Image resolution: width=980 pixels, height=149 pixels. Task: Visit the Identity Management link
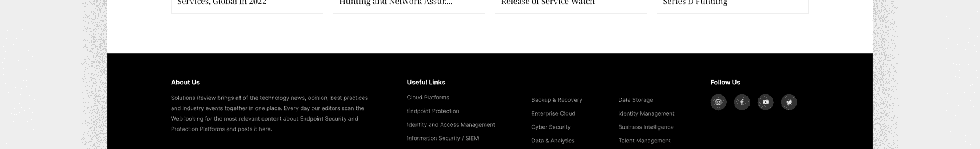click(x=646, y=113)
